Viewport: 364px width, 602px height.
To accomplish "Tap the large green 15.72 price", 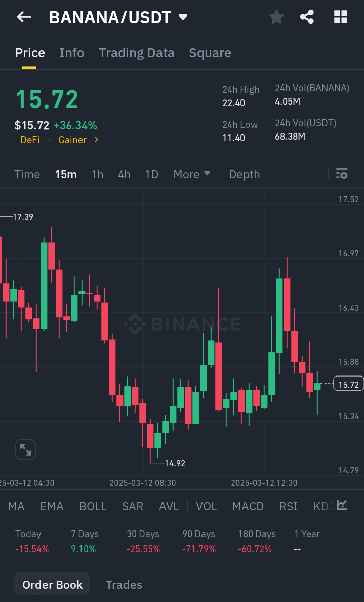I will (47, 99).
